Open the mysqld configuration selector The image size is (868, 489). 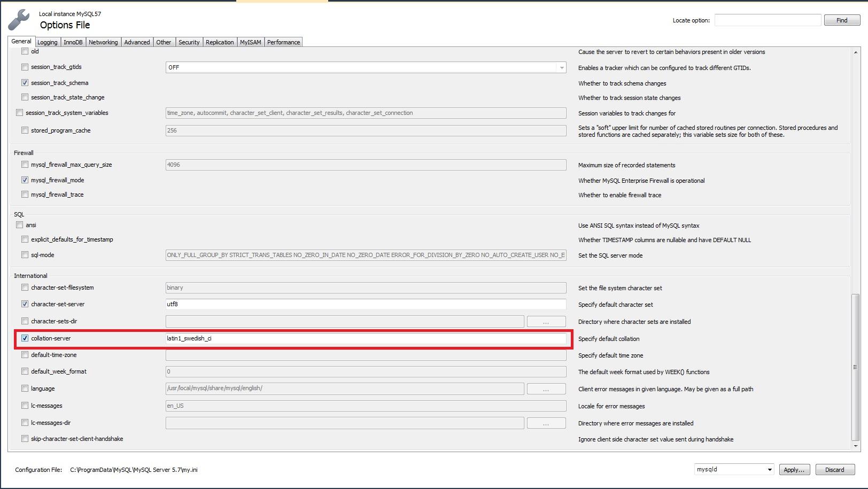[769, 469]
